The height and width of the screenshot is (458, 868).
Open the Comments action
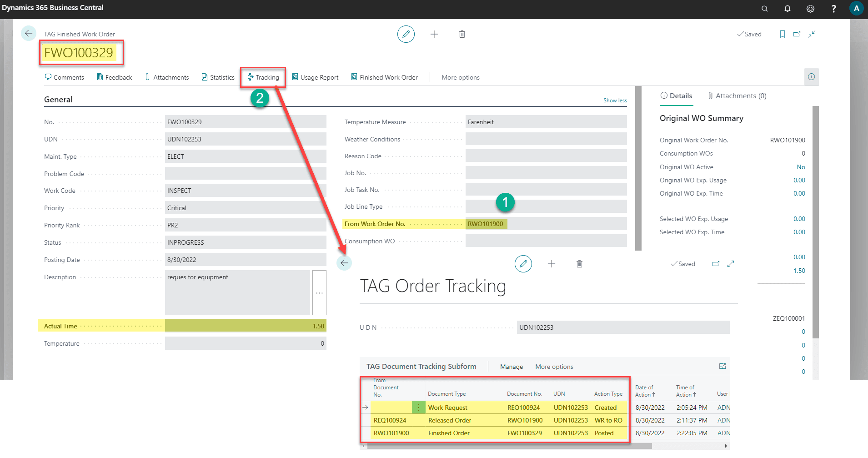[64, 77]
